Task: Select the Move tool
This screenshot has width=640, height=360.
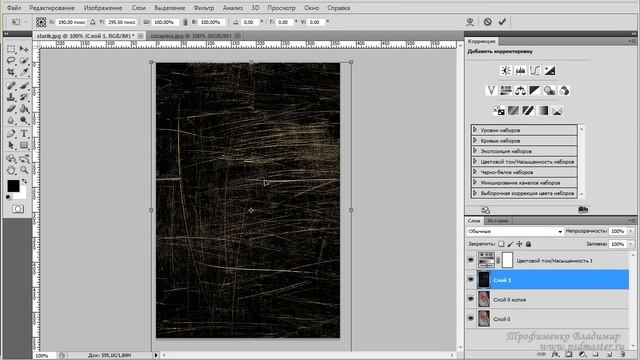Action: [x=24, y=49]
